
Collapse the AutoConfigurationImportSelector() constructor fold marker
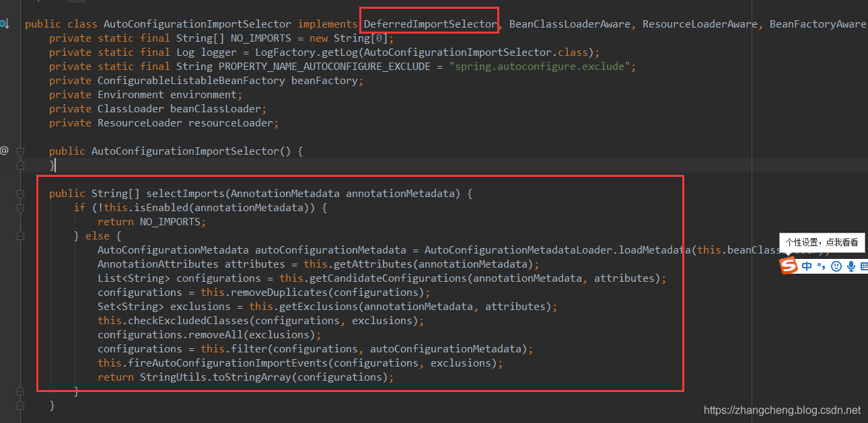(x=20, y=151)
